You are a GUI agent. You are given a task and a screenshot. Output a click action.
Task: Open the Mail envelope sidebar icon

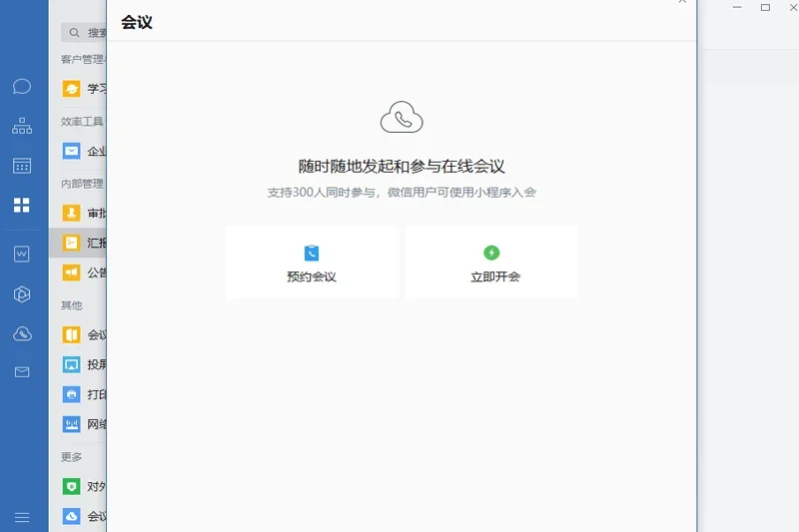tap(22, 372)
